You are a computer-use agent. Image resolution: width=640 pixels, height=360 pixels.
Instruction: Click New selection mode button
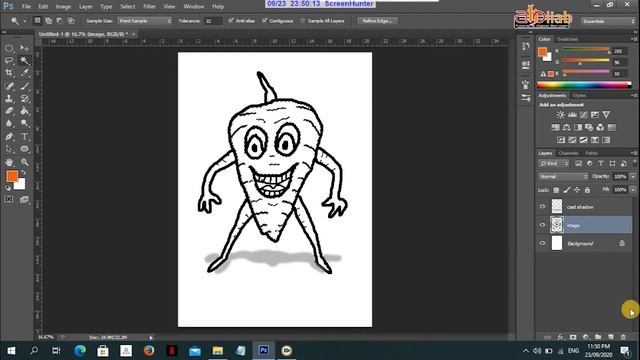click(38, 20)
